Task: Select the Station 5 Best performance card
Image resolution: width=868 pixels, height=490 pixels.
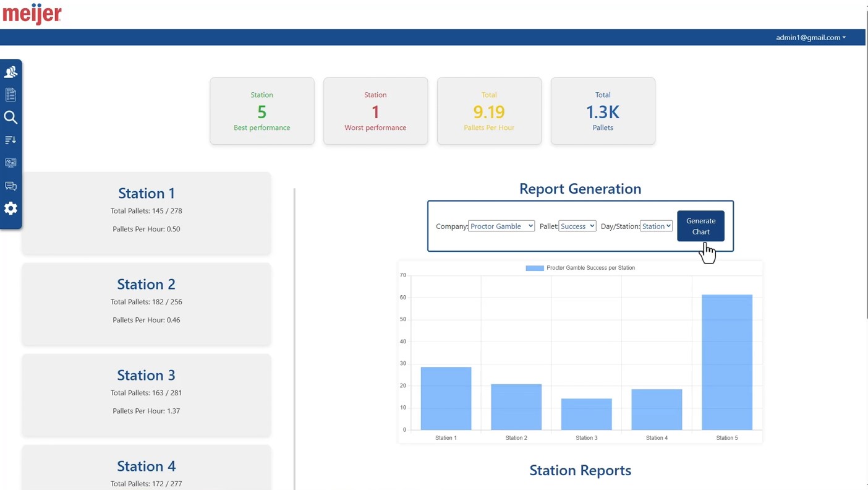Action: pyautogui.click(x=262, y=111)
